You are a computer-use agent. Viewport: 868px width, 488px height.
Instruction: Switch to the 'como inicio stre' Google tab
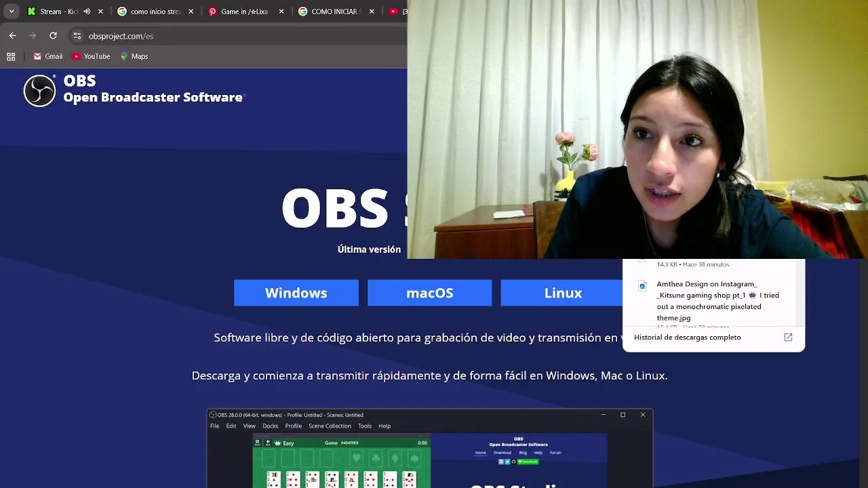click(x=155, y=12)
